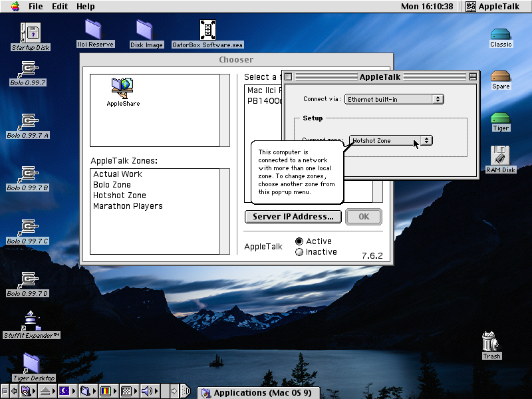
Task: Select the IIci Reserve folder icon
Action: click(x=93, y=29)
